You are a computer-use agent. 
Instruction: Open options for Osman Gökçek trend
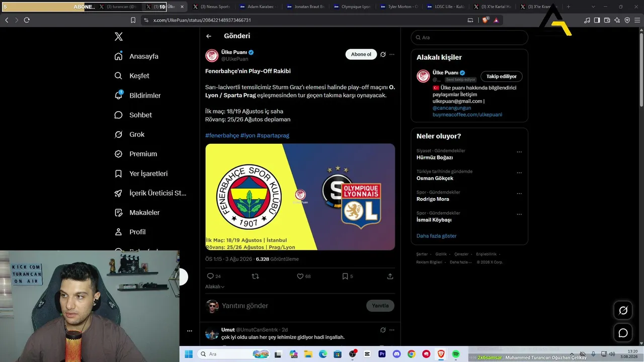point(519,172)
